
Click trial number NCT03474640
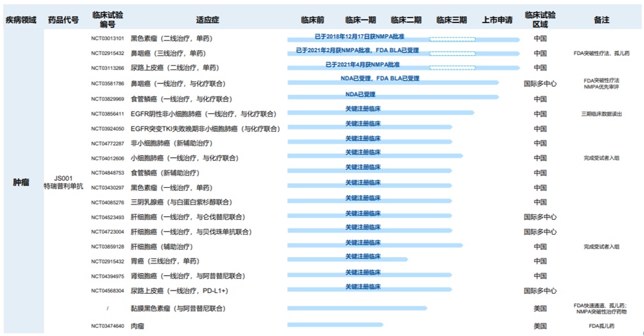click(108, 326)
